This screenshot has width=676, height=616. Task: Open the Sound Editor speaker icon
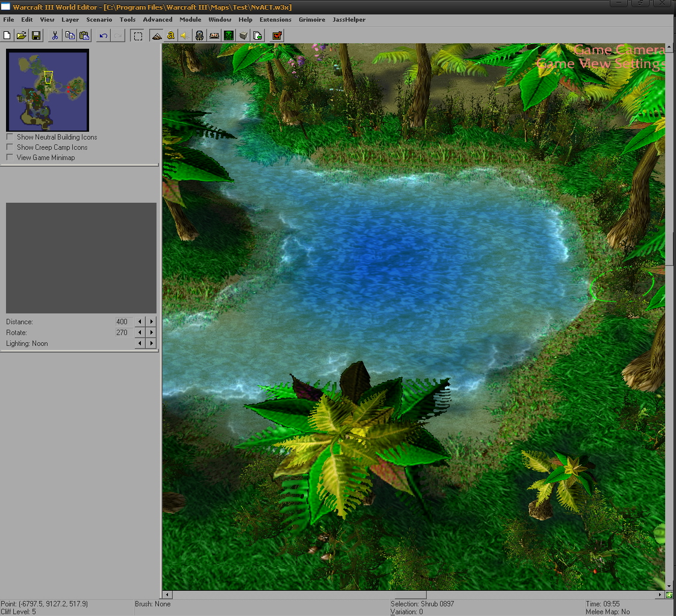click(185, 35)
